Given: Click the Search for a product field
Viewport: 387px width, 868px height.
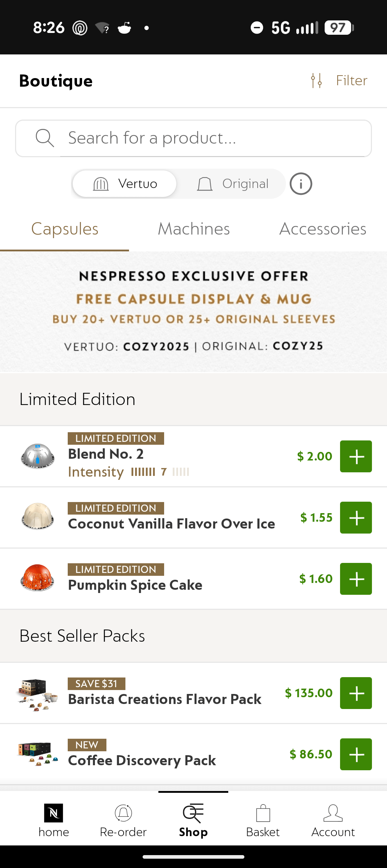Looking at the screenshot, I should point(193,138).
